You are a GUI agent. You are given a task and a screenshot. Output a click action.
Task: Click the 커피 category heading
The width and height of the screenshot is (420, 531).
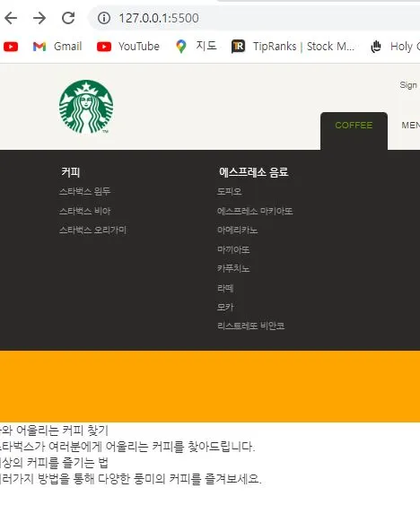pyautogui.click(x=71, y=172)
